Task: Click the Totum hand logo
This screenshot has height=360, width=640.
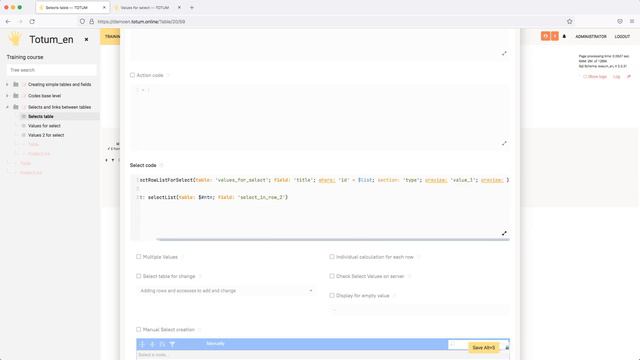Action: pyautogui.click(x=15, y=39)
